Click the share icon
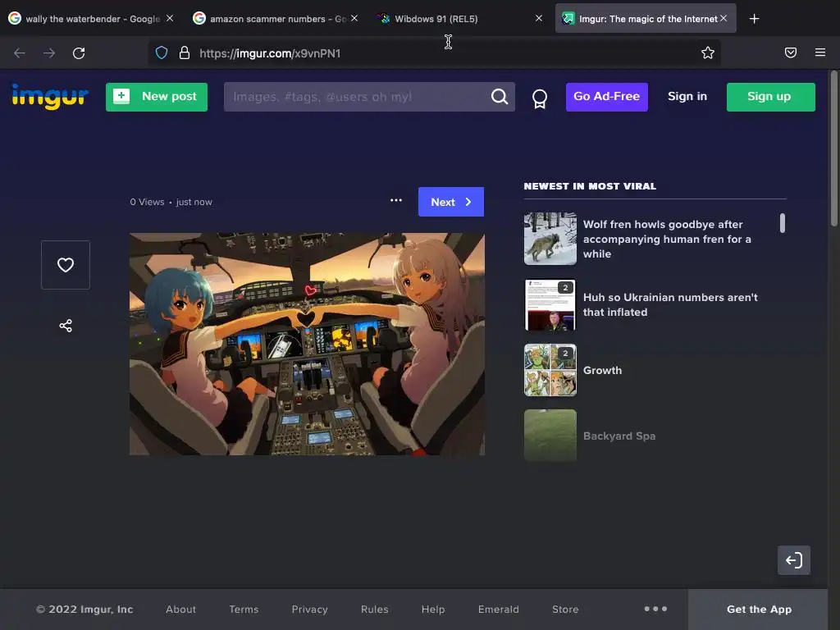Screen dimensions: 840x630 (66, 326)
